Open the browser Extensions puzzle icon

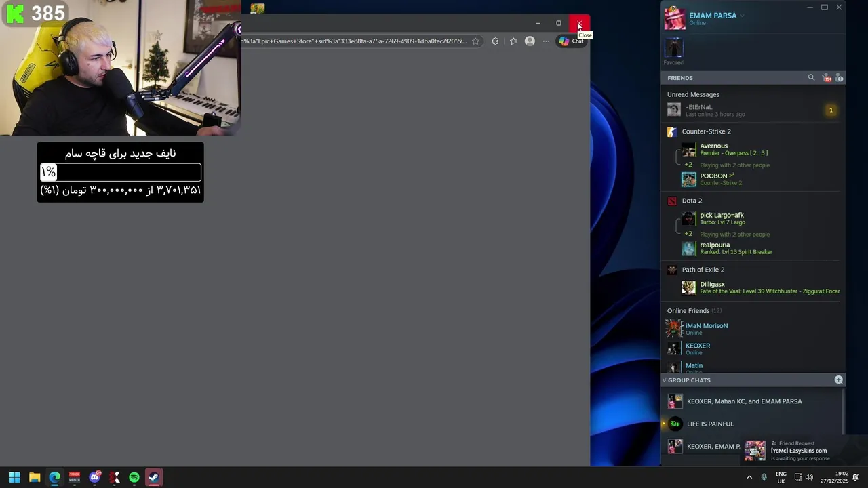coord(495,41)
